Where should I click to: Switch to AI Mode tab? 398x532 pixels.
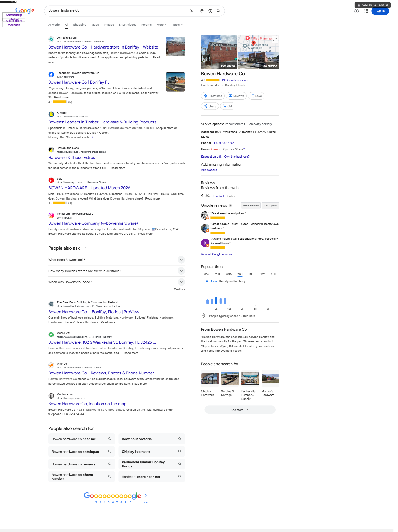[x=54, y=25]
